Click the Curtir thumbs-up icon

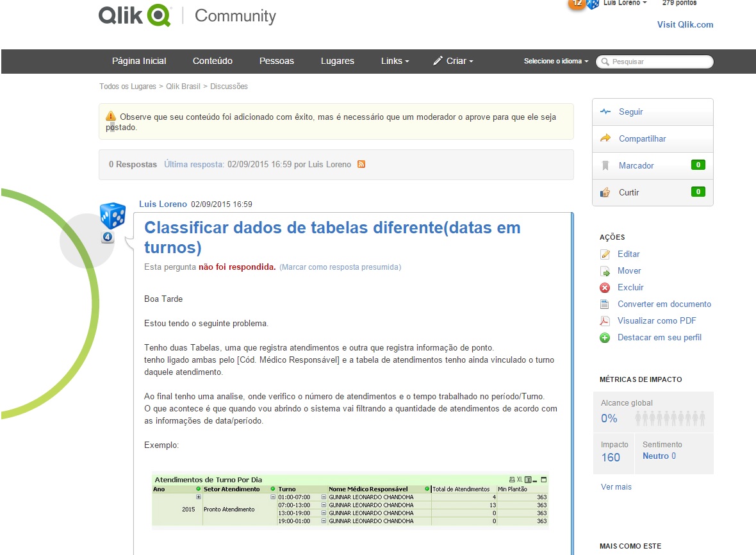click(x=605, y=192)
